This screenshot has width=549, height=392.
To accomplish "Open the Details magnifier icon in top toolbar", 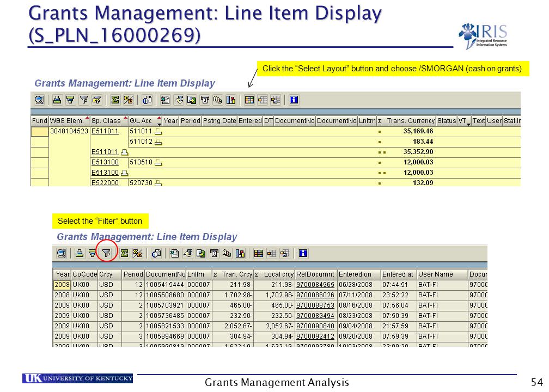I will click(x=39, y=100).
